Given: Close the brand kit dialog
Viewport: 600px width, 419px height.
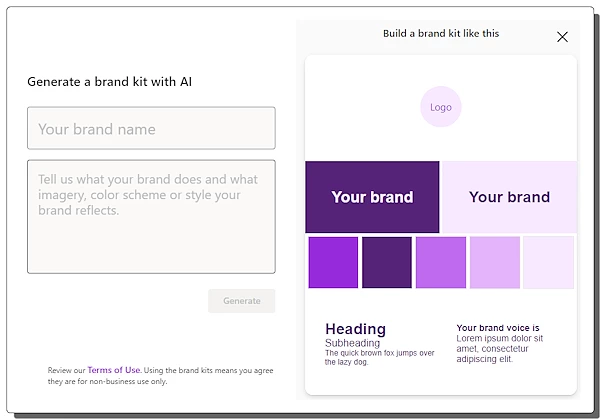Looking at the screenshot, I should [562, 37].
